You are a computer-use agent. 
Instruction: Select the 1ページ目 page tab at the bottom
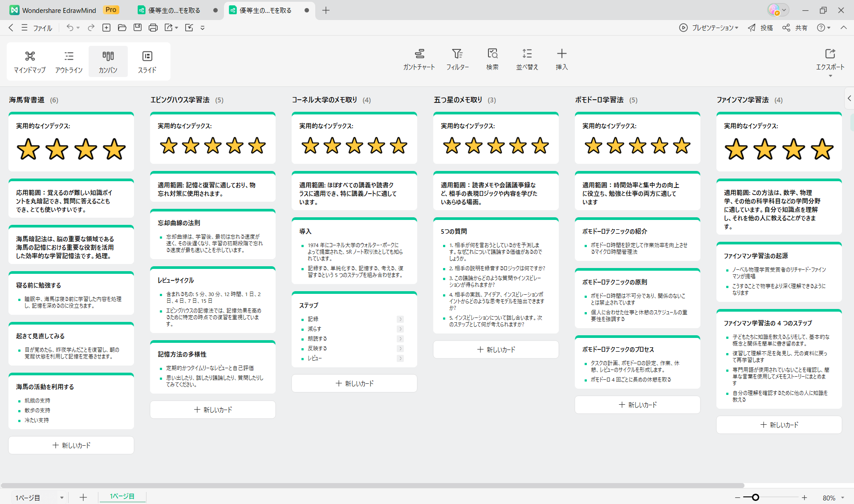tap(122, 496)
